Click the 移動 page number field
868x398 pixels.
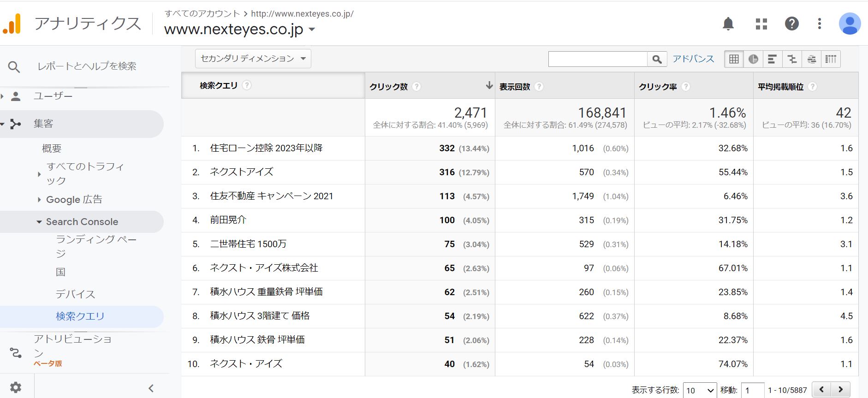click(x=752, y=390)
